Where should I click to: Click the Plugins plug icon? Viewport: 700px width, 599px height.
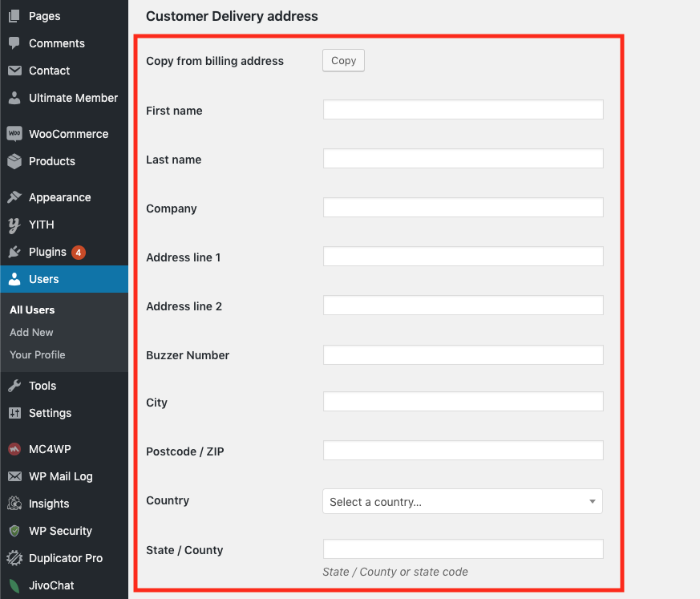coord(14,252)
